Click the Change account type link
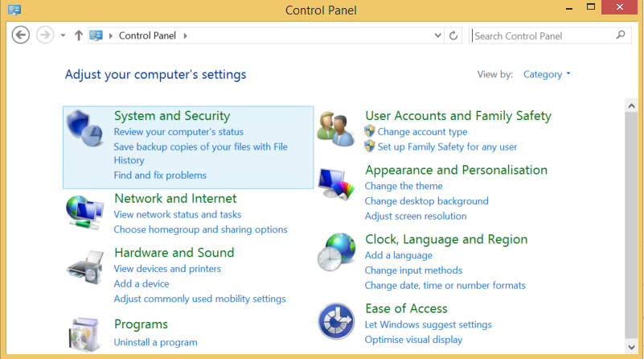Viewport: 644px width, 359px height. [x=422, y=131]
